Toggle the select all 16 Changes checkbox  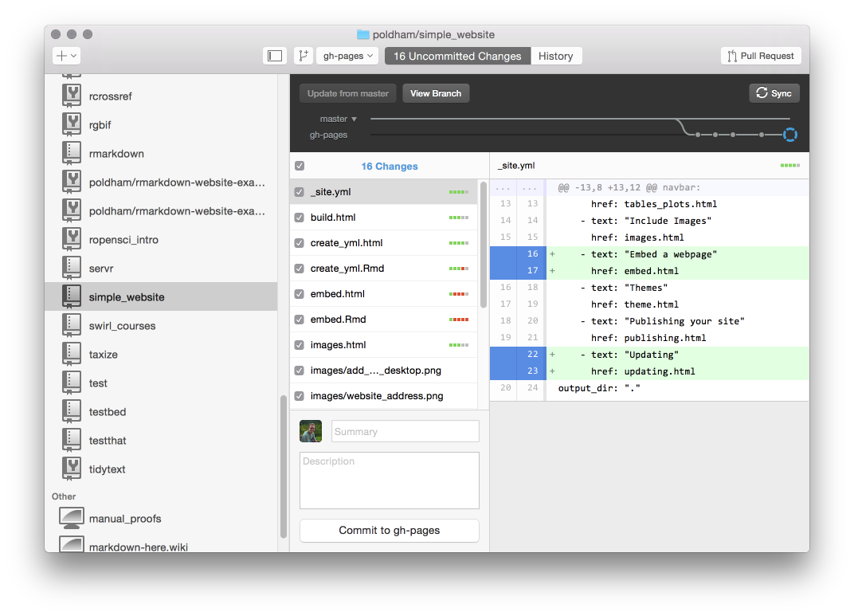tap(300, 166)
